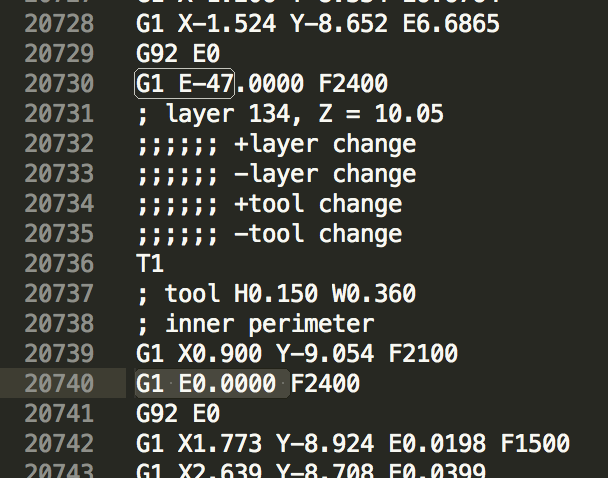
Task: Click the '-layer change' comment line
Action: (x=276, y=174)
